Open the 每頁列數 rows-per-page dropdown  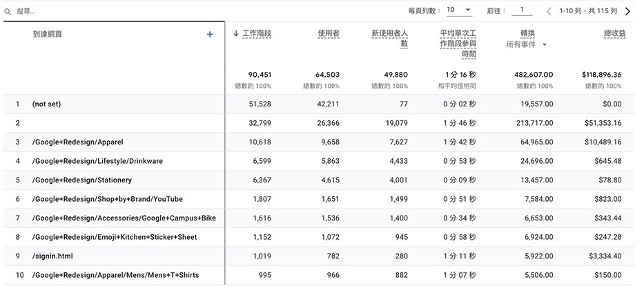click(x=459, y=10)
